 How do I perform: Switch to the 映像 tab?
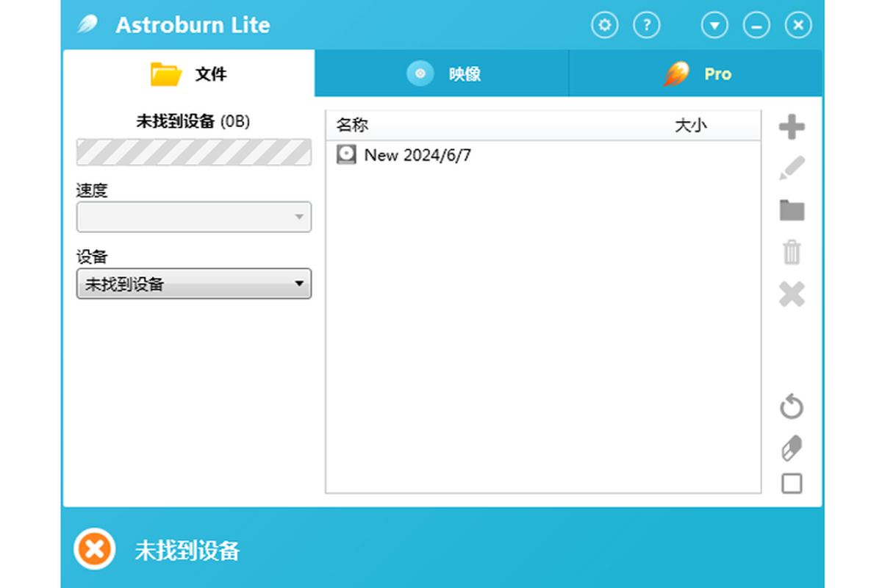tap(442, 73)
